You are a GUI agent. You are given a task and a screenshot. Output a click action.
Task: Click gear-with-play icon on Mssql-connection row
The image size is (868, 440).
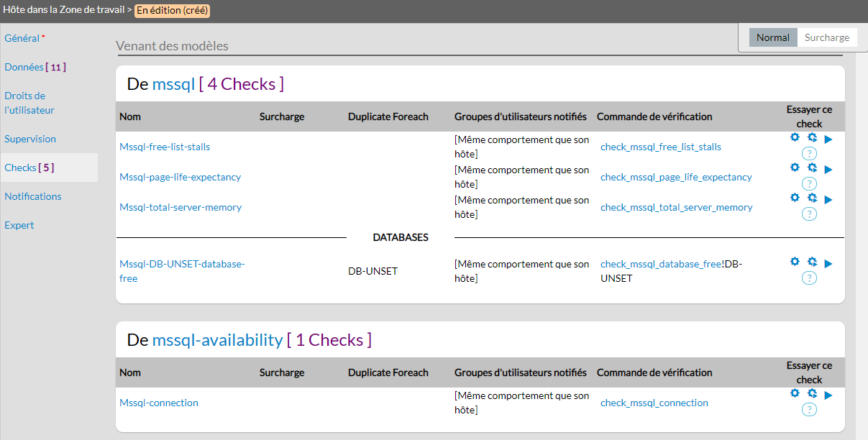[x=812, y=393]
